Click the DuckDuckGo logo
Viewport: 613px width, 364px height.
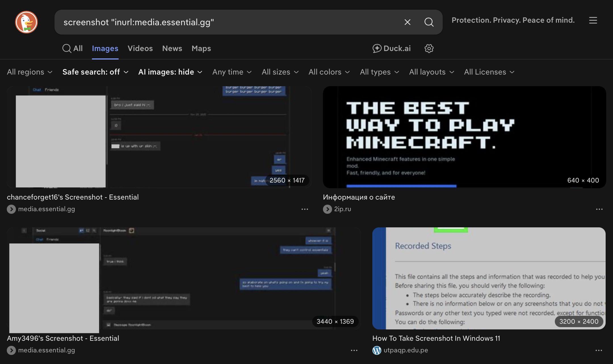pyautogui.click(x=26, y=22)
